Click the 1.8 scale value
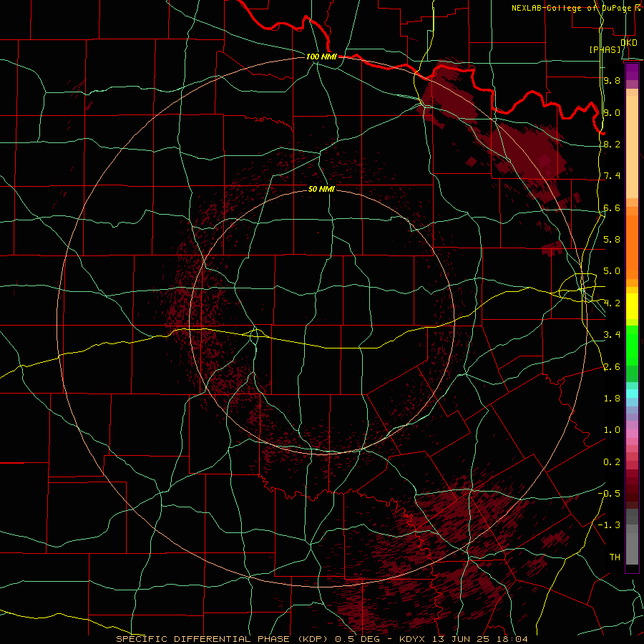 (612, 399)
